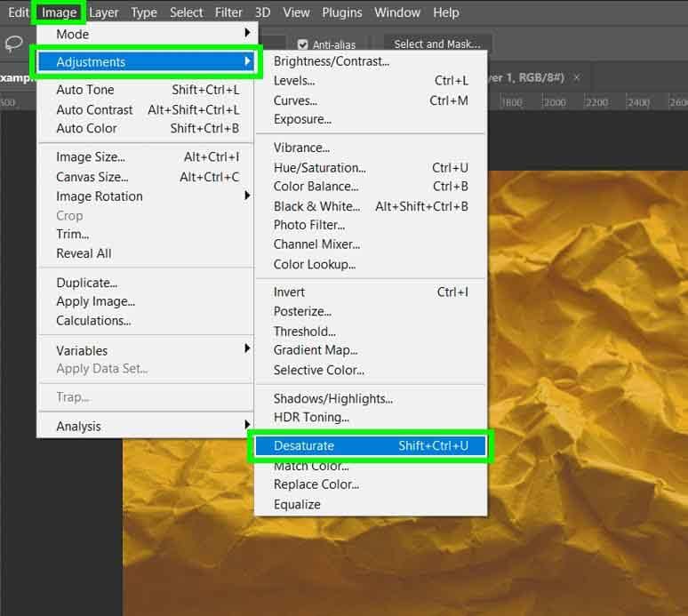Choose the Levels adjustment

[294, 81]
